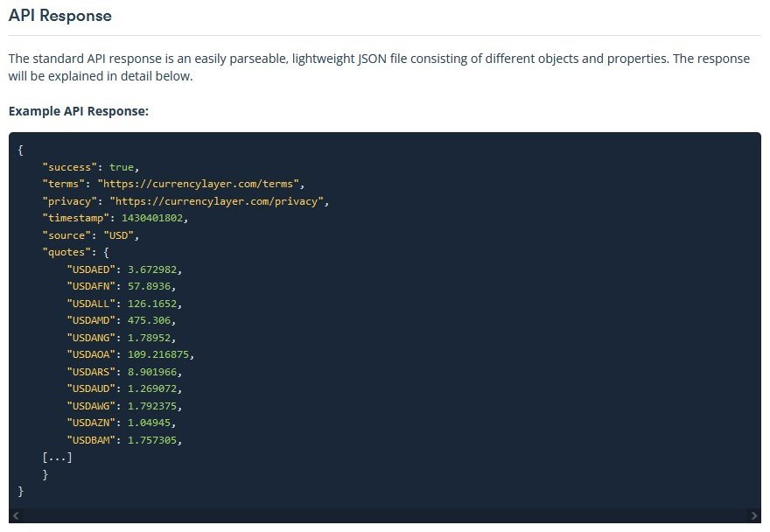
Task: Click the USDAUD quote key
Action: click(91, 388)
